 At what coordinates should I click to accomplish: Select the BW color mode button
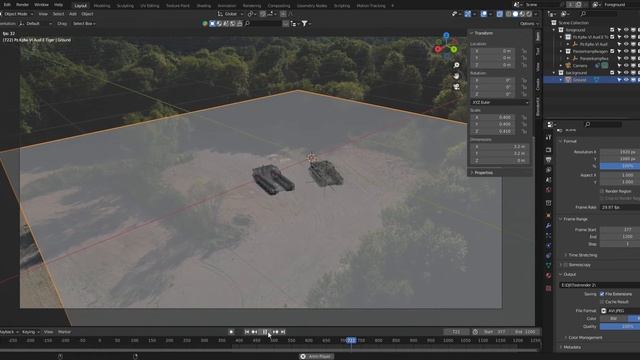(x=613, y=318)
